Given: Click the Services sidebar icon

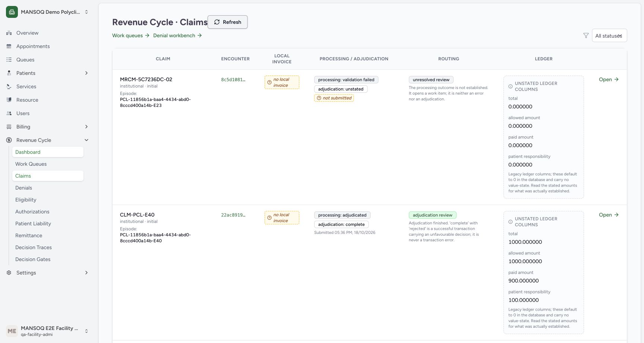Looking at the screenshot, I should pyautogui.click(x=9, y=86).
